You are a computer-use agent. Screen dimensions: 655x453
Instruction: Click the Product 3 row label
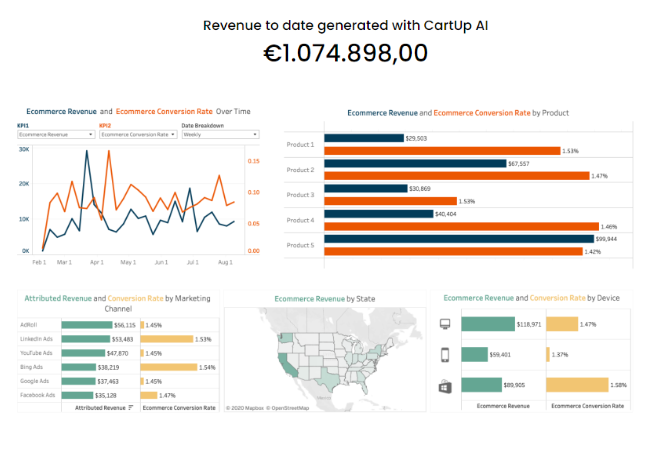point(300,195)
